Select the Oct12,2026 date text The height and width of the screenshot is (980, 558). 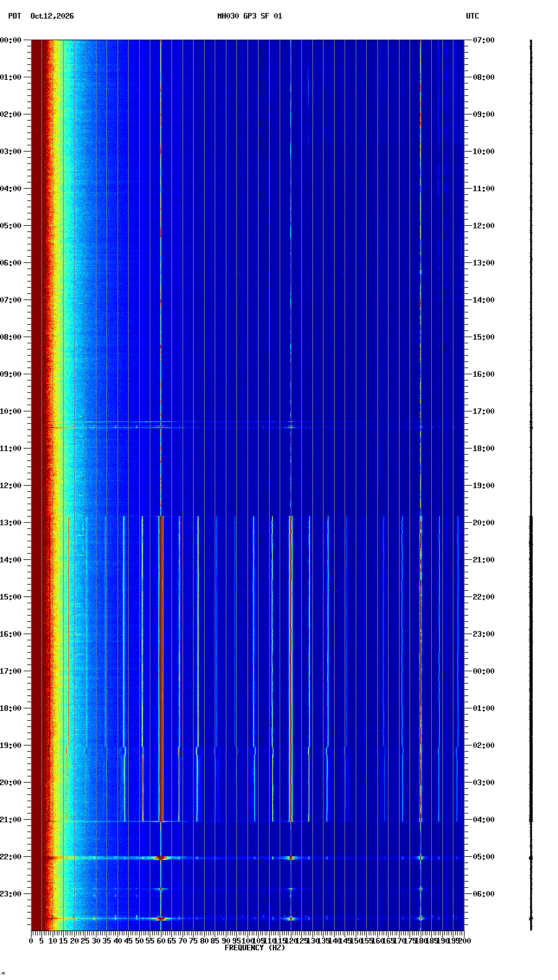(x=52, y=16)
